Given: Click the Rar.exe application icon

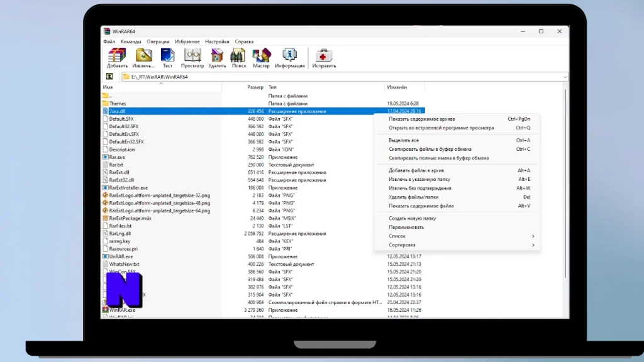Looking at the screenshot, I should 105,157.
